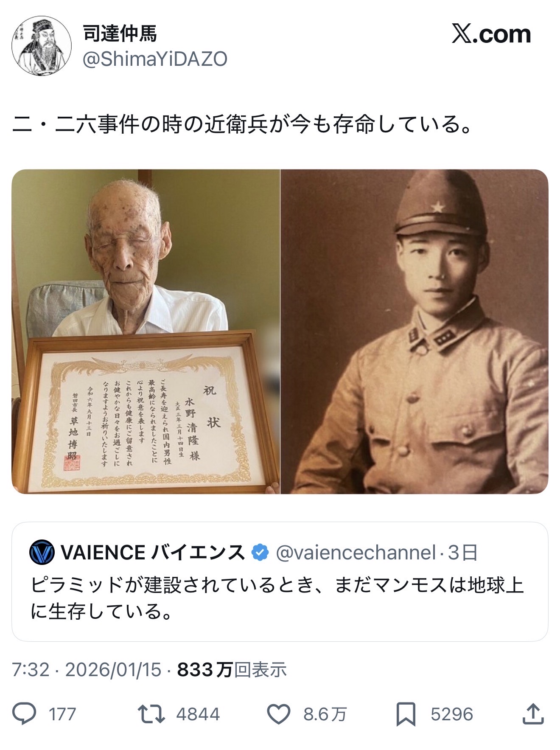
Task: Open the X.com logo
Action: (x=491, y=34)
